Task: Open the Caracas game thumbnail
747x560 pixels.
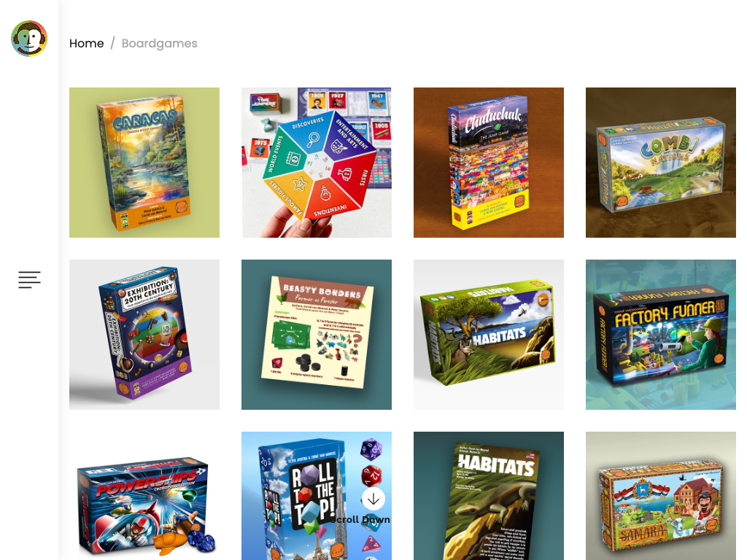Action: coord(144,163)
